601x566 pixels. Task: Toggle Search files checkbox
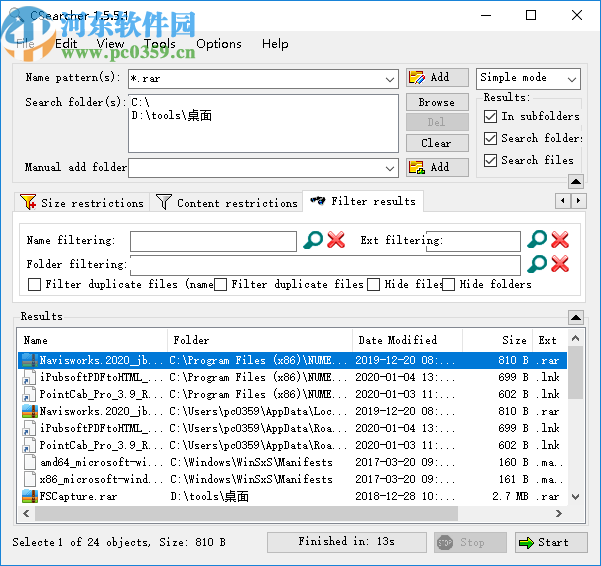[x=491, y=160]
